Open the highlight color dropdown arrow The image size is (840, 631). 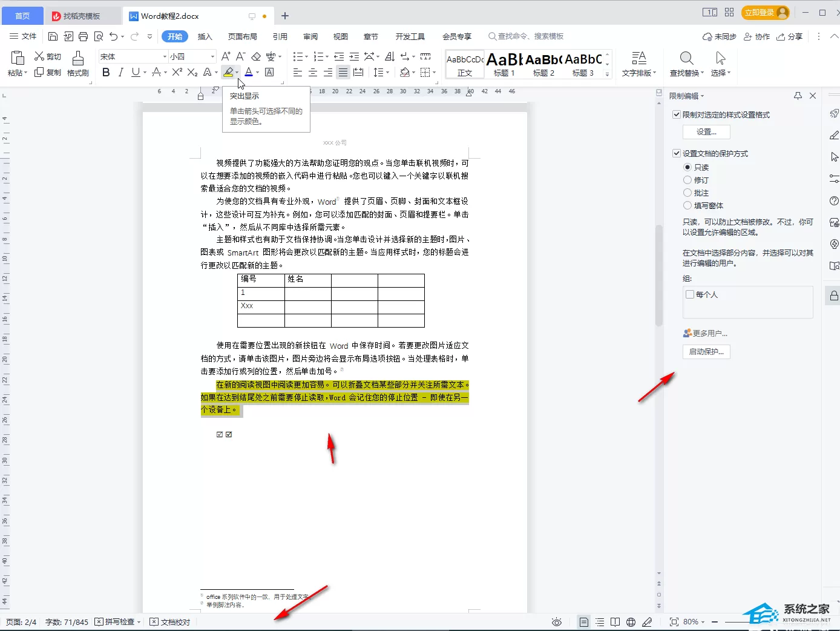pos(237,73)
